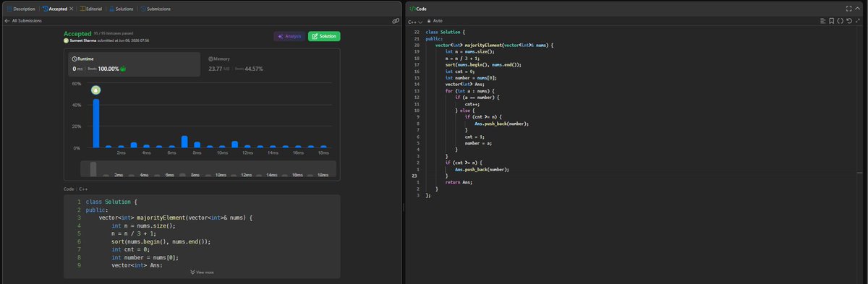Viewport: 868px width, 284px height.
Task: Click the green Accepted status heading
Action: point(77,33)
